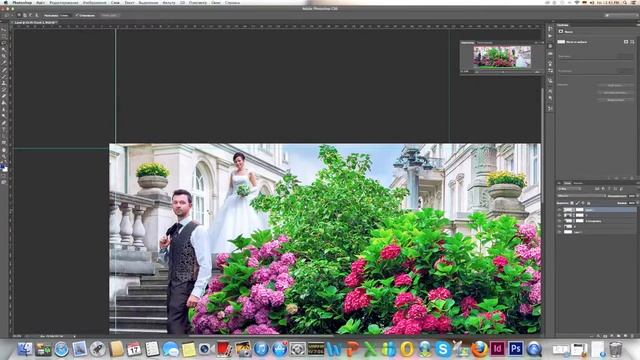
Task: Click the Opacity value field in Layers panel
Action: 632,196
